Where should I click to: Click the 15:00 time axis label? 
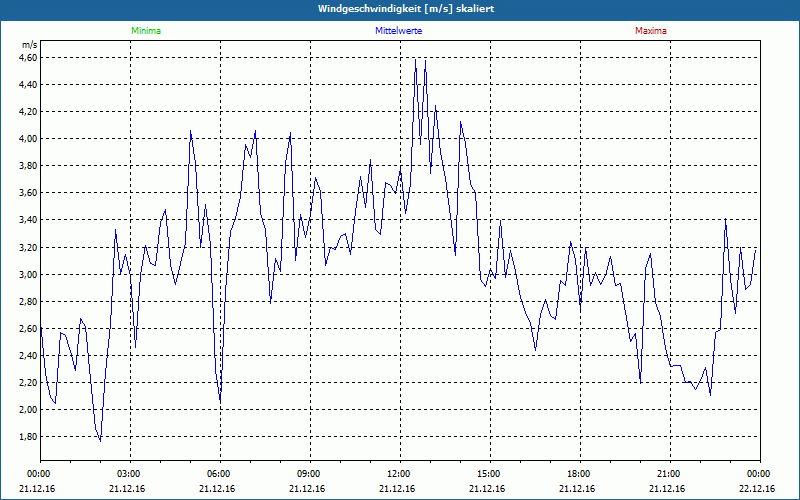[490, 474]
